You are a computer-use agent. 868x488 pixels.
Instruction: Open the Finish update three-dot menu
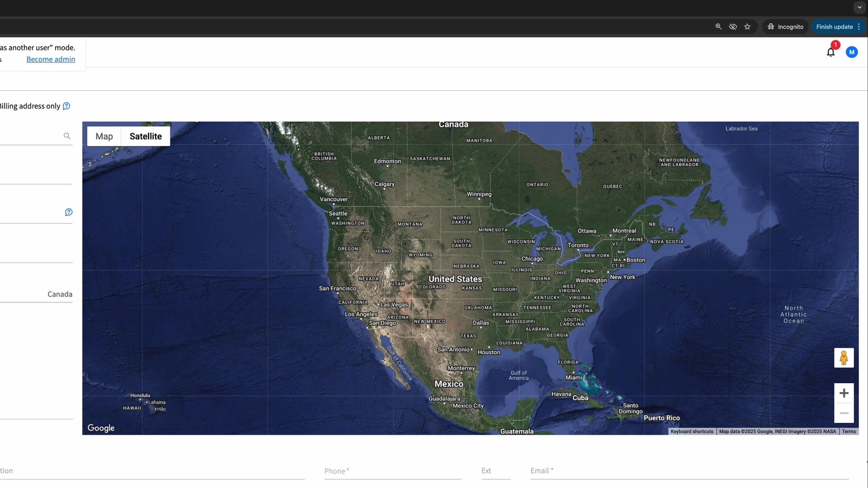coord(859,27)
